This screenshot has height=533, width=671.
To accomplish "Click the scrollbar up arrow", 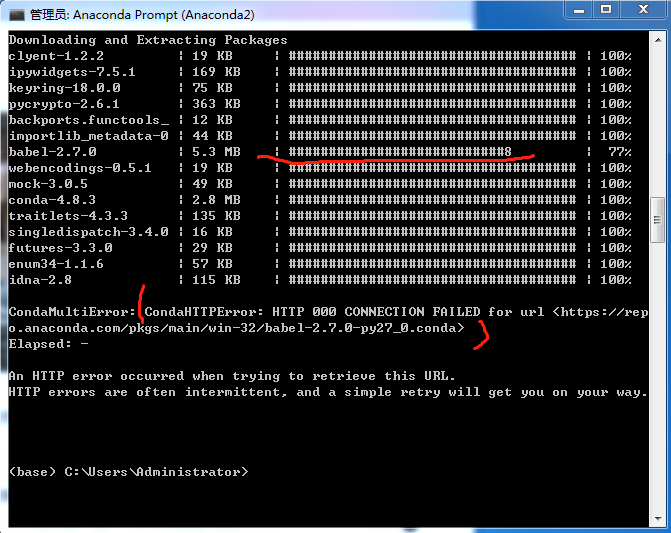I will click(657, 39).
